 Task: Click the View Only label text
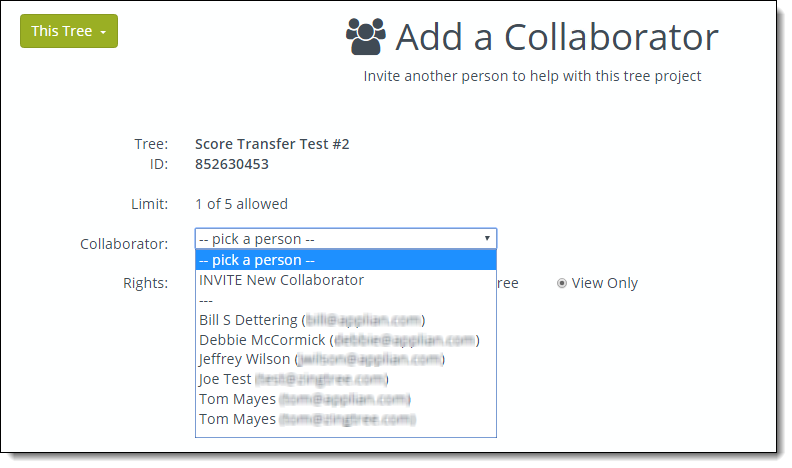pos(605,283)
